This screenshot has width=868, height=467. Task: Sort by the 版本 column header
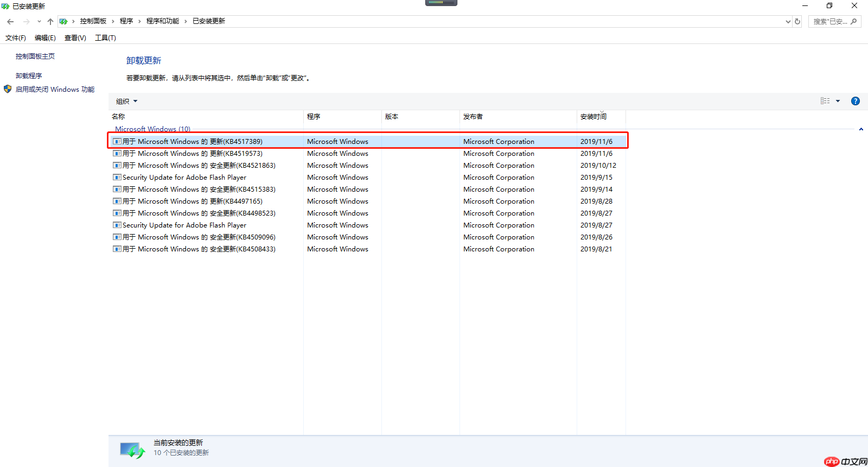click(421, 117)
